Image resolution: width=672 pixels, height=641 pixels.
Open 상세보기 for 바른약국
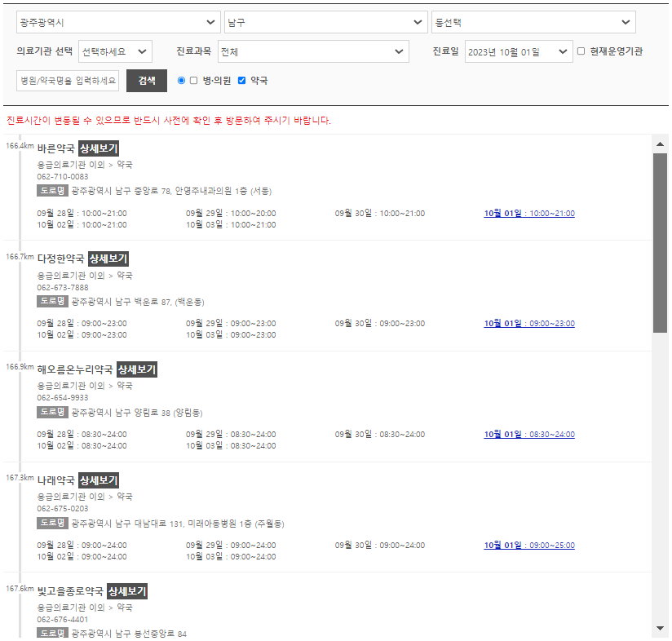click(99, 148)
